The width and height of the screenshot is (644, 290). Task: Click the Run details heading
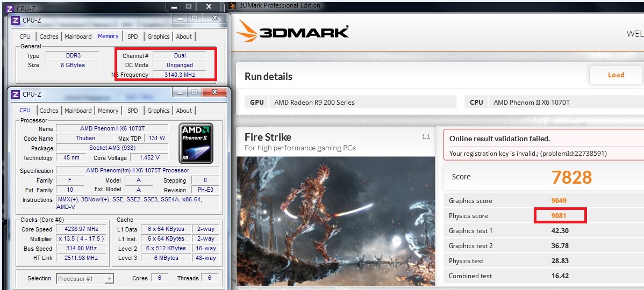268,77
